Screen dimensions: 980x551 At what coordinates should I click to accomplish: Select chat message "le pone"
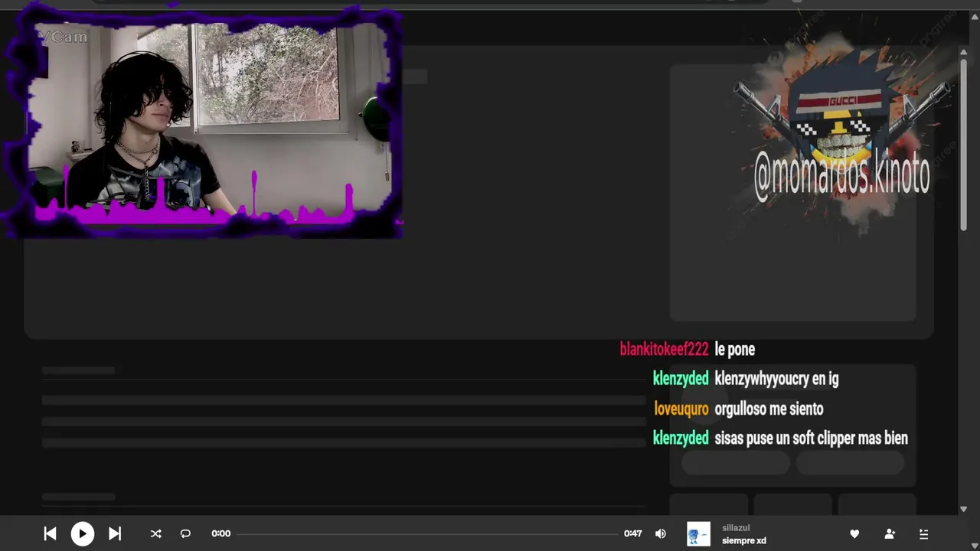(735, 349)
